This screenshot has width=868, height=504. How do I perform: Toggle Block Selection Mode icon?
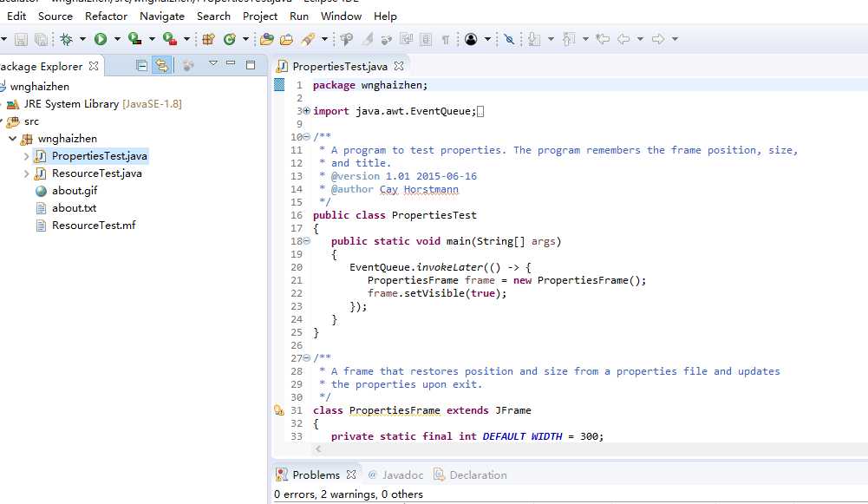tap(426, 39)
